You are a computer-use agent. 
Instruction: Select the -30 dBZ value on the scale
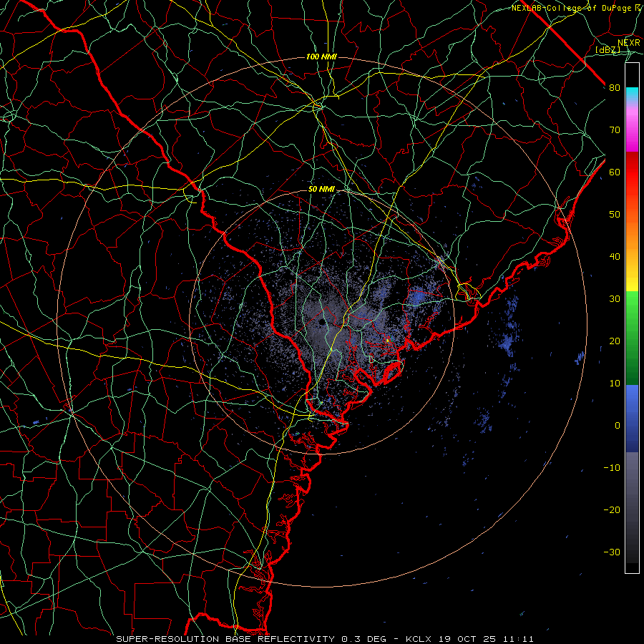point(612,552)
